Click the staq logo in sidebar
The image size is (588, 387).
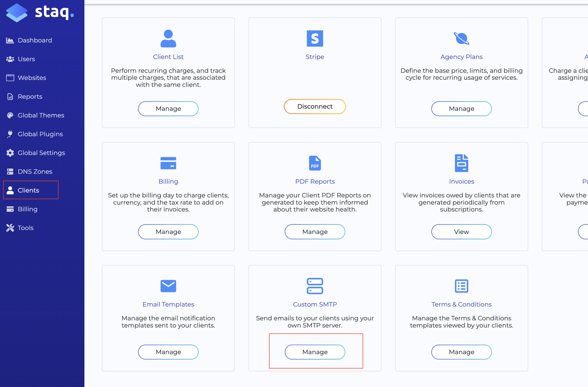pos(39,12)
